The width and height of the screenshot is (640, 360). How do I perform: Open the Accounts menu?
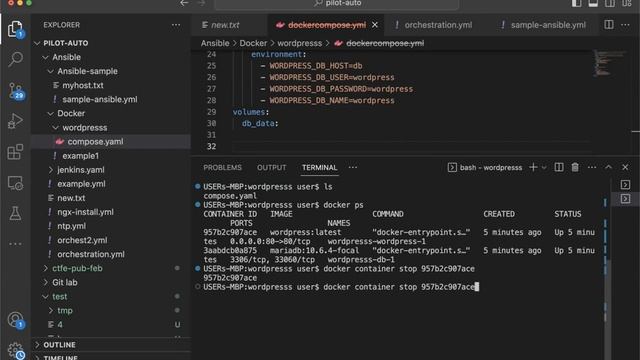pyautogui.click(x=16, y=320)
